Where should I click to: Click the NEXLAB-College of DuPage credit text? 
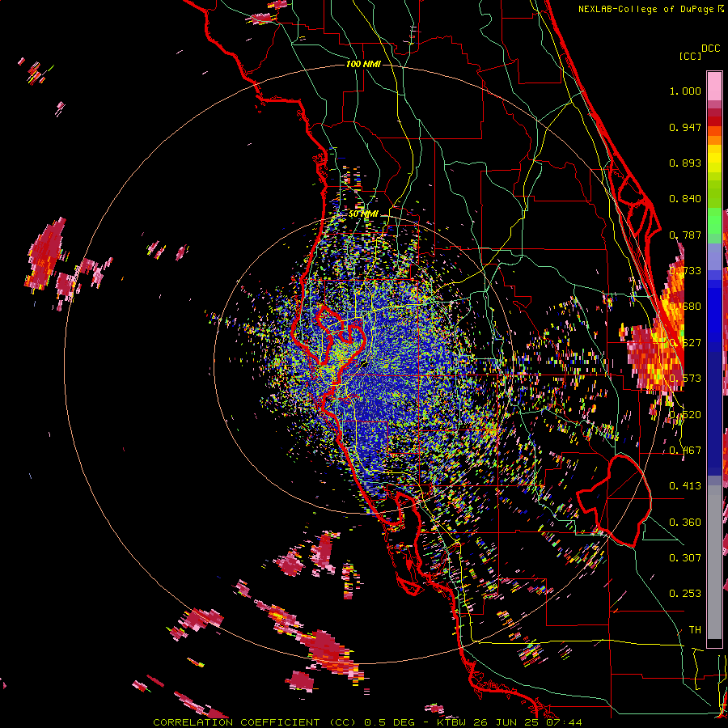click(647, 9)
